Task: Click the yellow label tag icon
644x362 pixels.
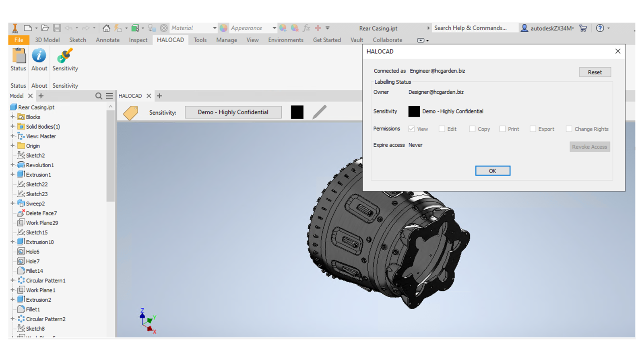Action: pos(130,113)
